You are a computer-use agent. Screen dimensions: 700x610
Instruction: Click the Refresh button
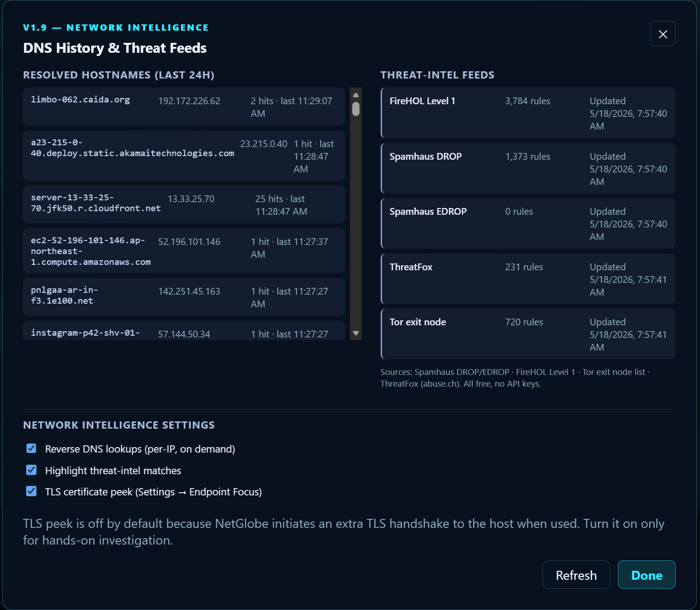coord(576,575)
